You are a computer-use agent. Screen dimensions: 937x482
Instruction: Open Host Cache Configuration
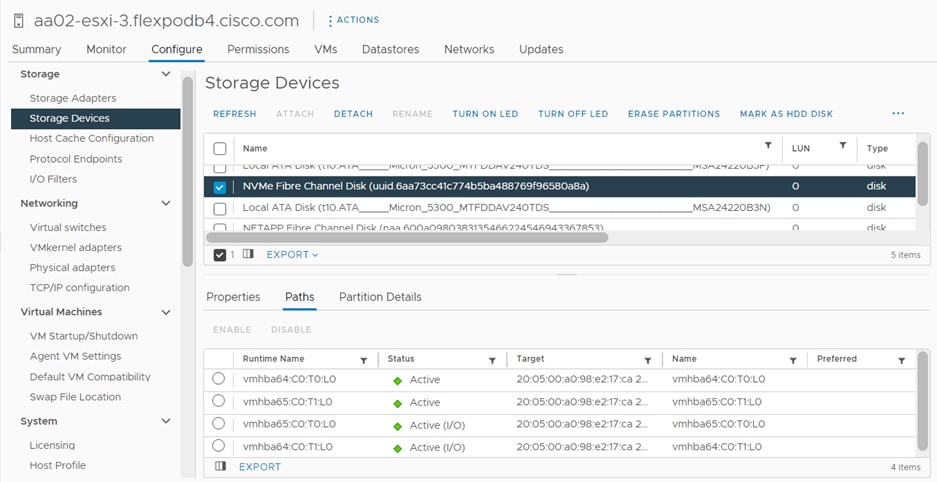click(x=91, y=138)
